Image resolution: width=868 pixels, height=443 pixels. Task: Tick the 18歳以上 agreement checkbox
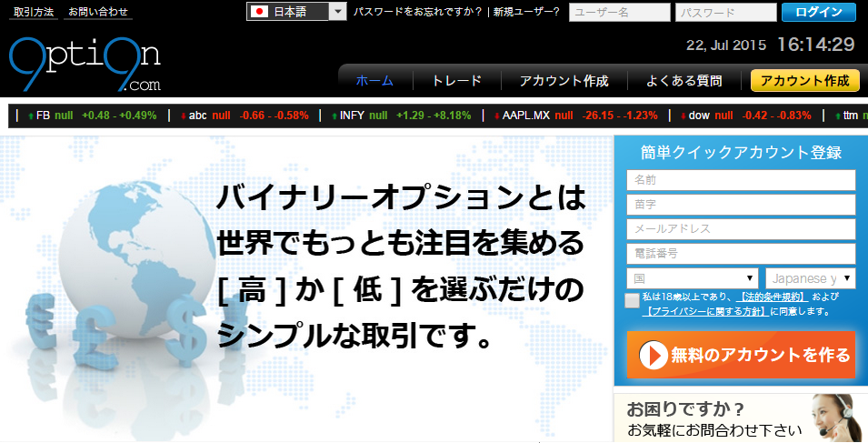point(633,301)
